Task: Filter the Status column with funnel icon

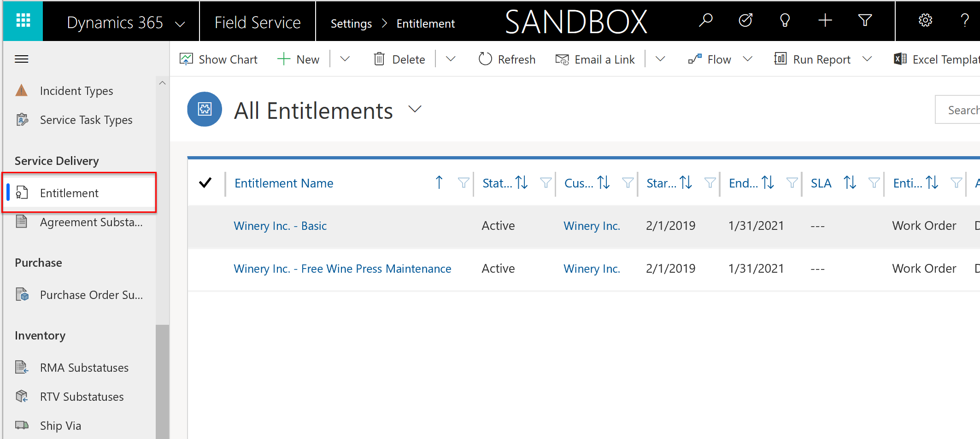Action: tap(546, 183)
